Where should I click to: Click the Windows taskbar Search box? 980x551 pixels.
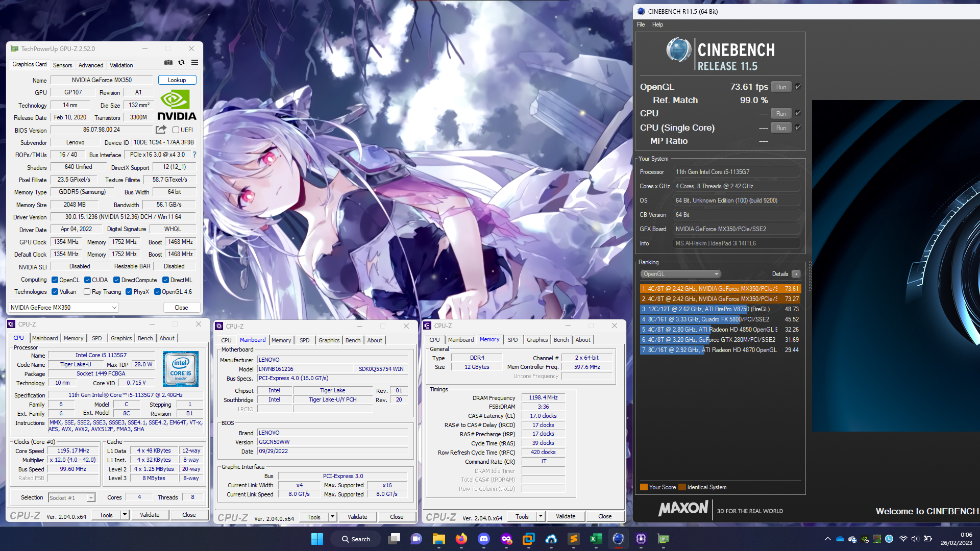pos(357,539)
